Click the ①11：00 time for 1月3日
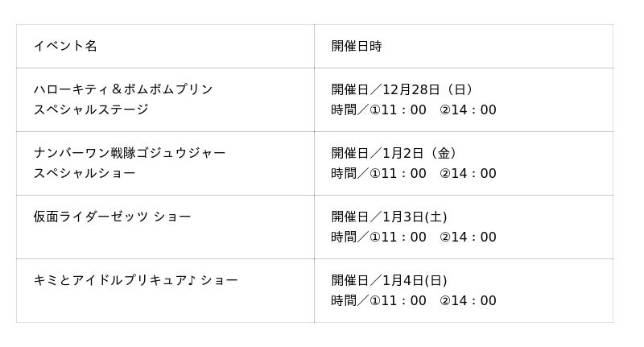Viewport: 644px width, 347px height. coord(398,237)
